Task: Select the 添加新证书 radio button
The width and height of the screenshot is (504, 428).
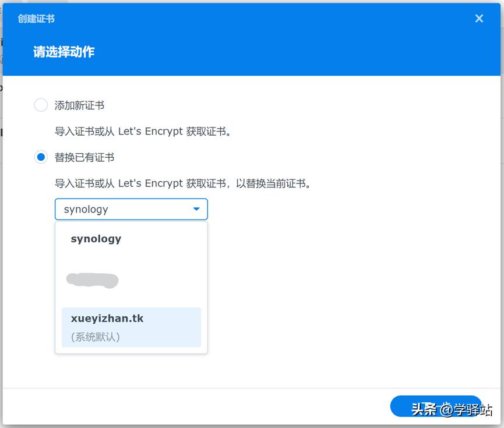Action: (x=41, y=105)
